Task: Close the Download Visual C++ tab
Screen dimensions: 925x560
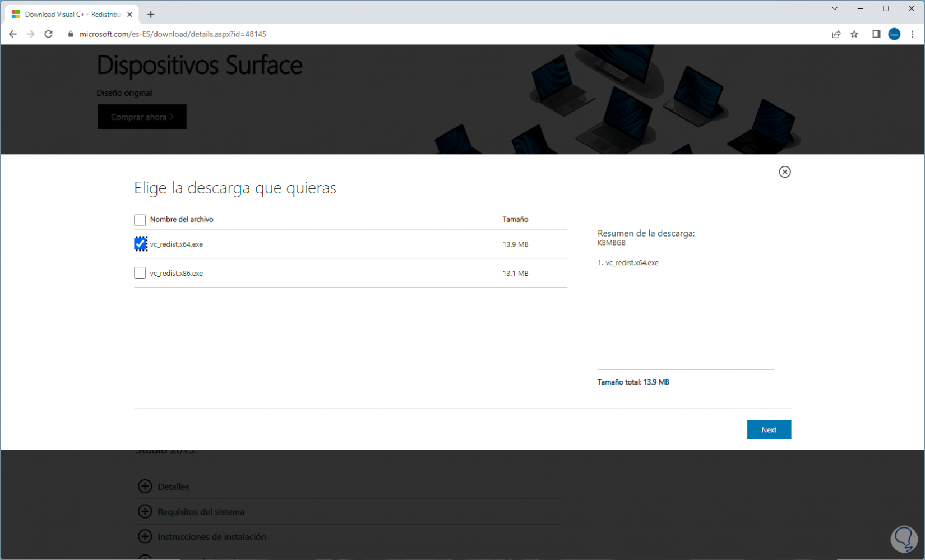Action: (x=130, y=15)
